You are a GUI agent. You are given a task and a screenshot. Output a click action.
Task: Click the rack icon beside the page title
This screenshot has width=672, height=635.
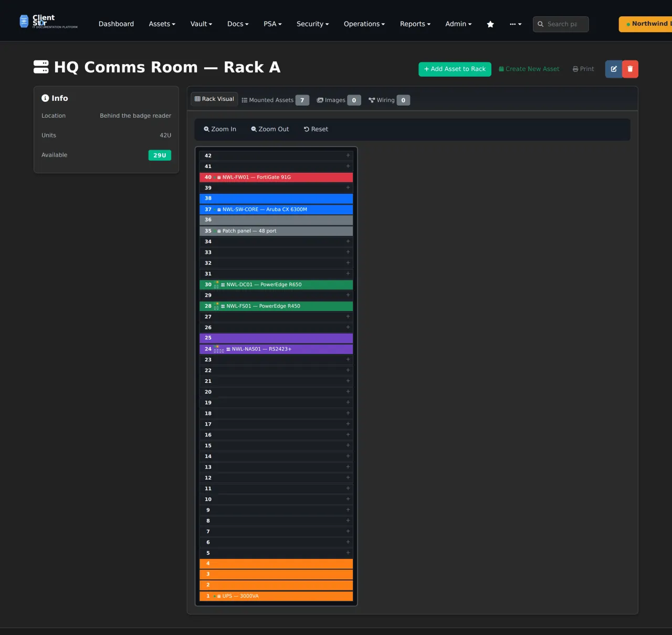click(41, 67)
